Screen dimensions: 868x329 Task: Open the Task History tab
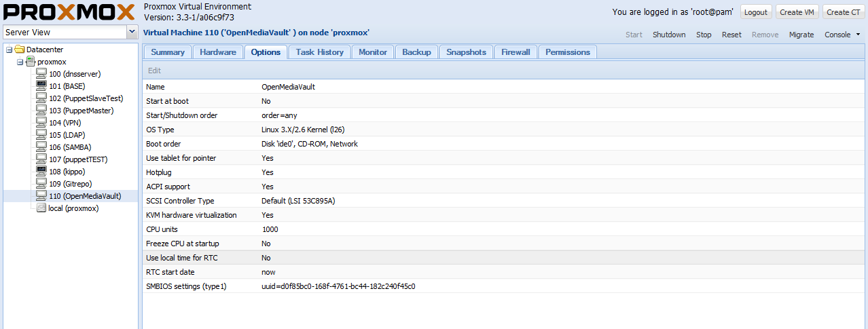(x=320, y=52)
